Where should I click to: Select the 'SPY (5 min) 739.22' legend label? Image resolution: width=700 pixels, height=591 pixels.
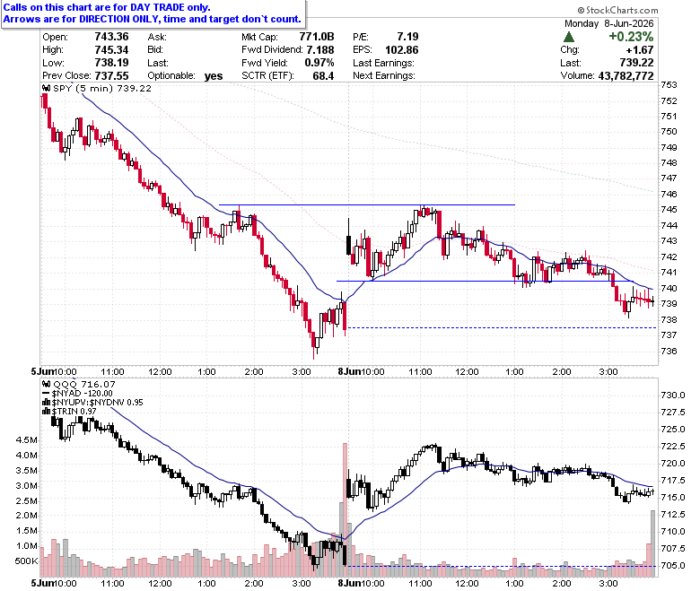(102, 88)
